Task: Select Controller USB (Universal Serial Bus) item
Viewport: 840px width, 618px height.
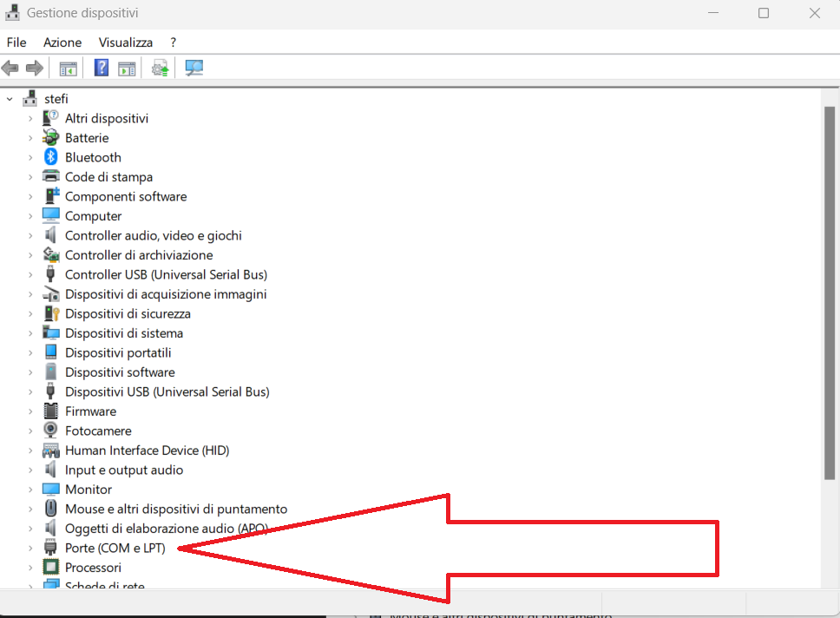Action: (x=166, y=274)
